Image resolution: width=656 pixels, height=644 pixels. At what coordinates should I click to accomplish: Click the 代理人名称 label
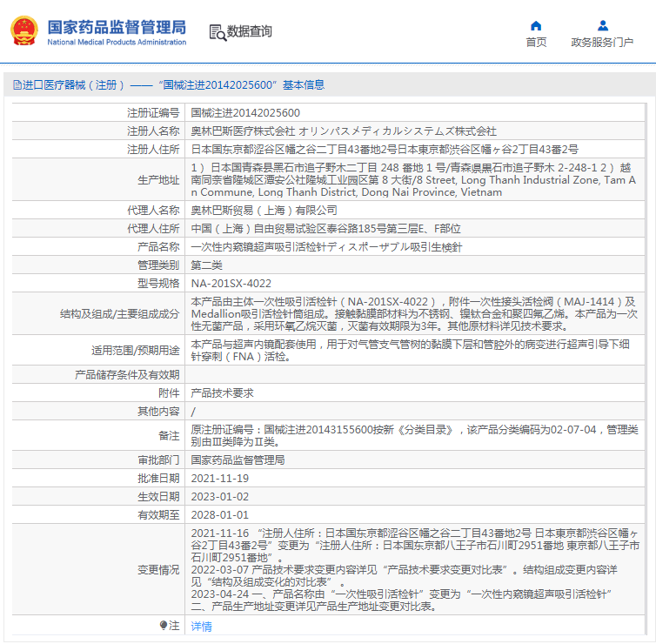coord(153,210)
